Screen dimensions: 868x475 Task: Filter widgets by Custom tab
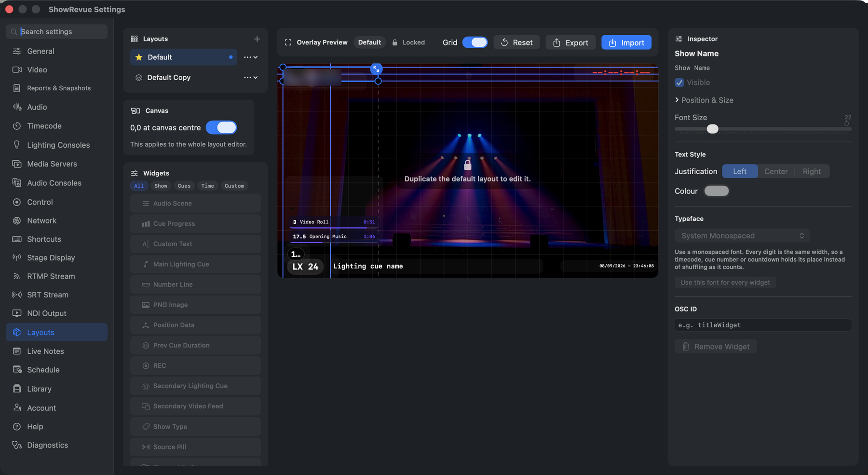[x=234, y=186]
